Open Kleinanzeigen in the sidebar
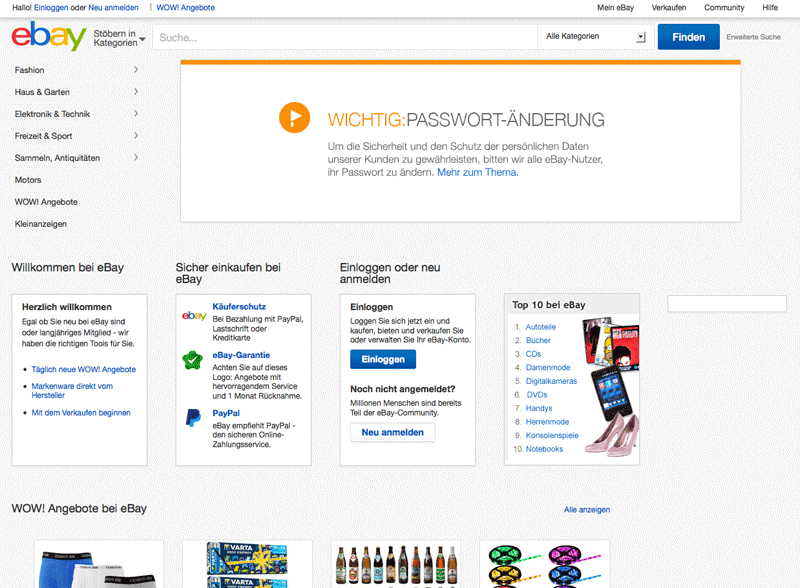The width and height of the screenshot is (800, 588). [41, 224]
